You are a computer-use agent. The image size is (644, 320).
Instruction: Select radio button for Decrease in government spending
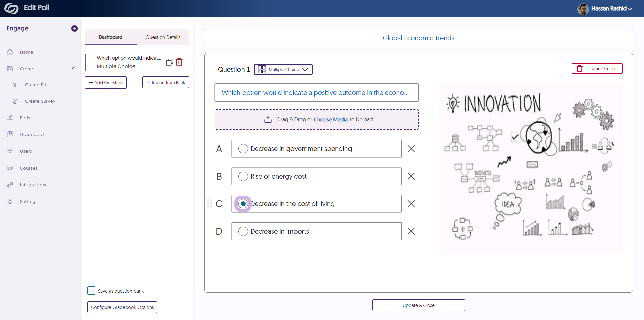coord(243,149)
